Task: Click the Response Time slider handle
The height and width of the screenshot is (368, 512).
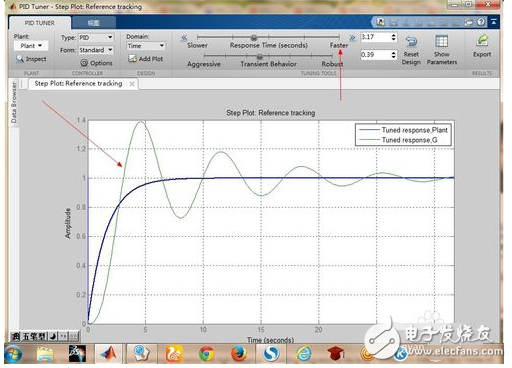Action: (254, 37)
